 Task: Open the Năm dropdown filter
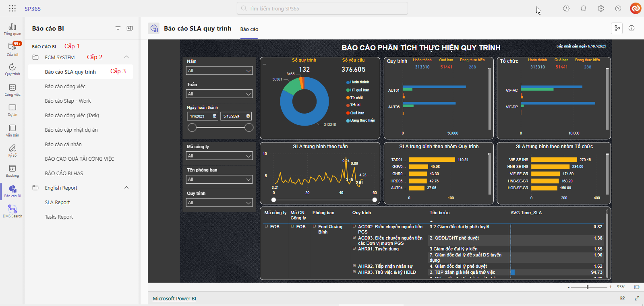coord(219,71)
